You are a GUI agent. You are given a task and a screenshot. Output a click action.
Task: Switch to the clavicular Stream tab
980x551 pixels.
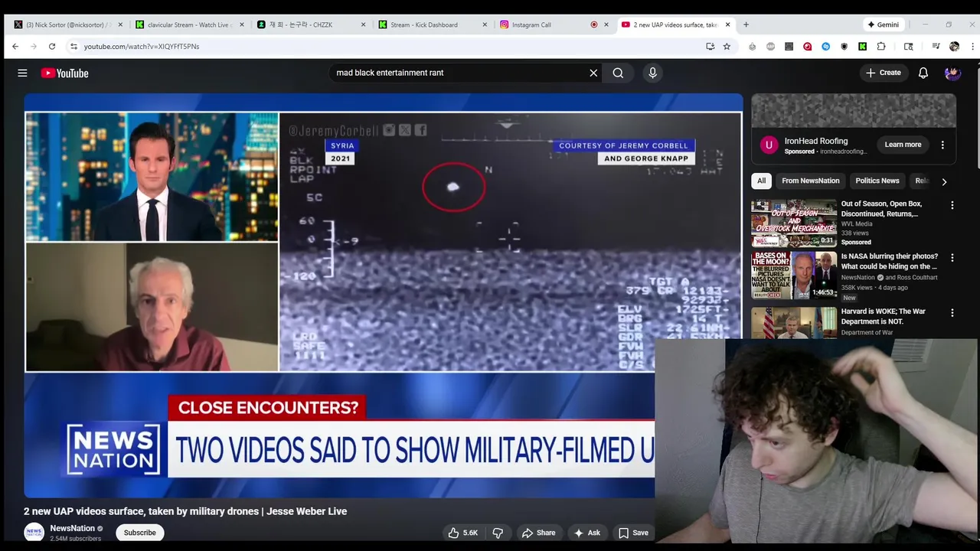[x=188, y=24]
